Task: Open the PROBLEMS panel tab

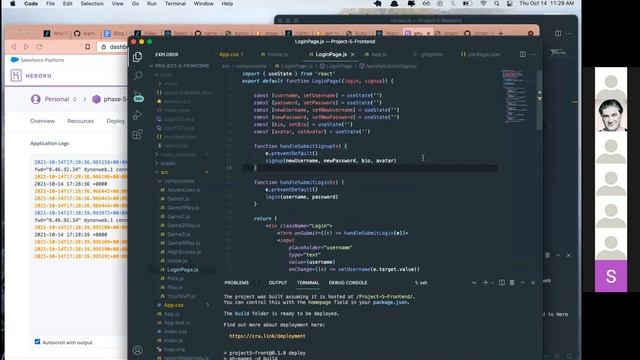Action: click(x=236, y=282)
